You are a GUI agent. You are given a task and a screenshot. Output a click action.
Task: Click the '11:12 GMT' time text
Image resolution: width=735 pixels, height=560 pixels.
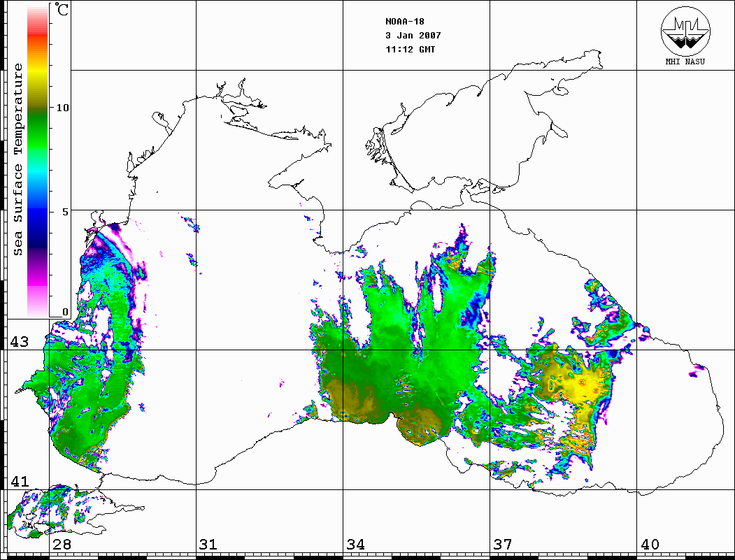click(411, 49)
